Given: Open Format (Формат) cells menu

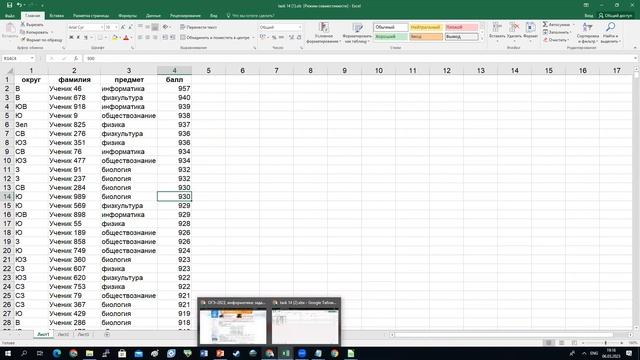Looking at the screenshot, I should click(x=530, y=31).
